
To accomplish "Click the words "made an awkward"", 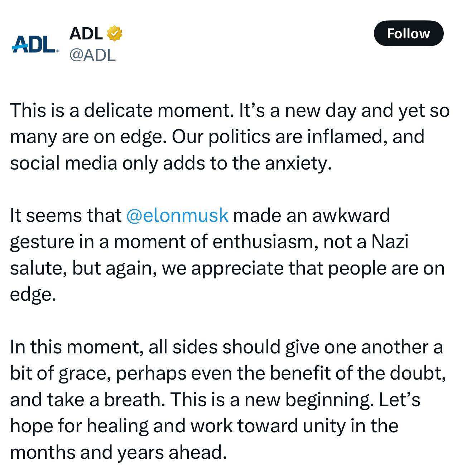I will pos(311,215).
